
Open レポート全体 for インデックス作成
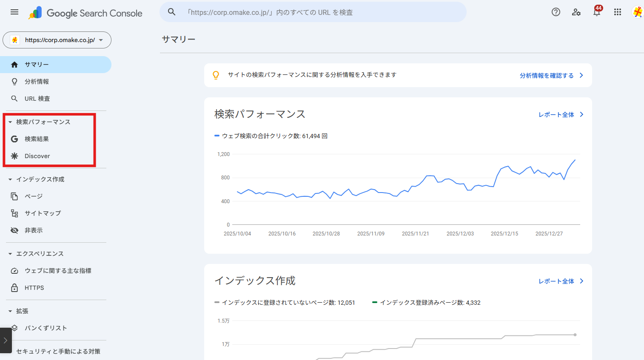coord(561,281)
